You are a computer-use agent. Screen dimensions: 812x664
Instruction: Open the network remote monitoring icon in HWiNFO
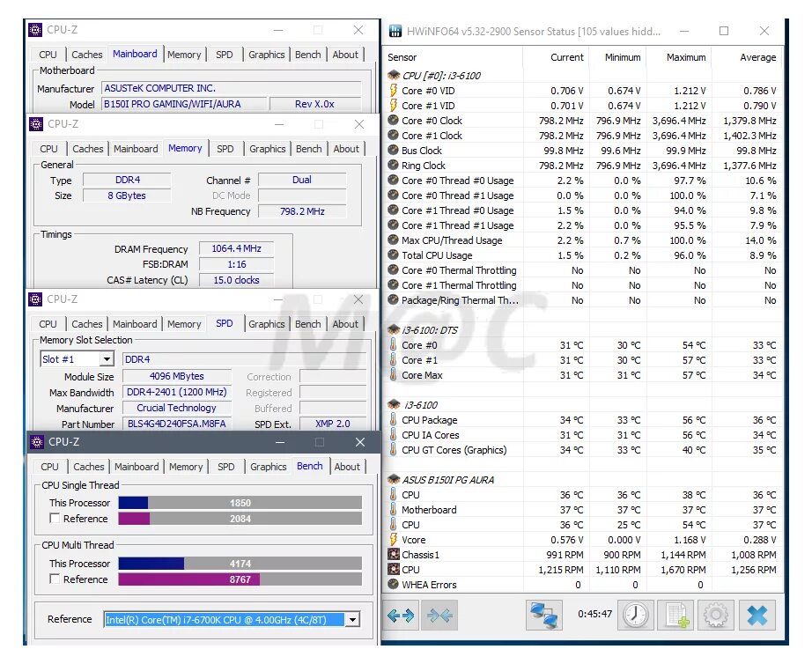coord(543,616)
